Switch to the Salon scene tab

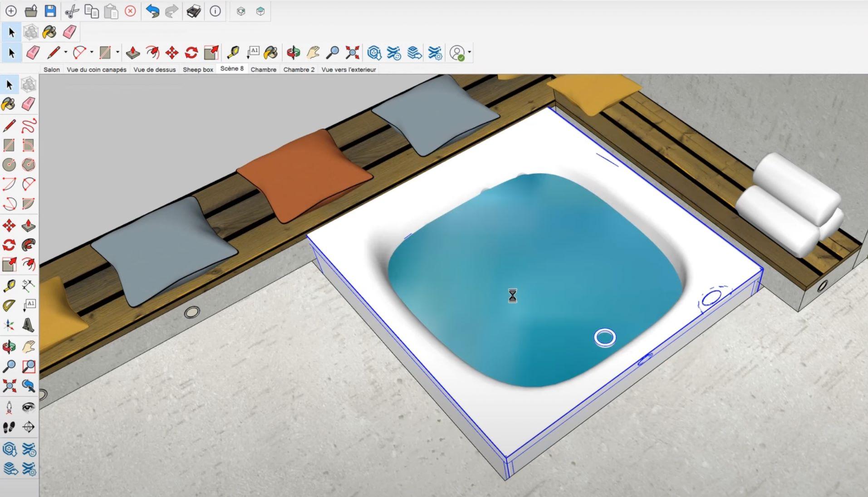coord(52,69)
